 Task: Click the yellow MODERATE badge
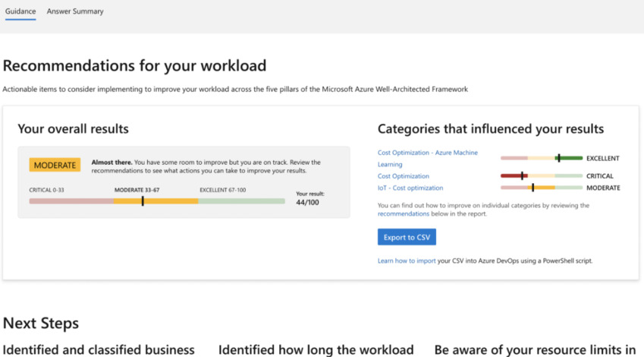point(55,165)
